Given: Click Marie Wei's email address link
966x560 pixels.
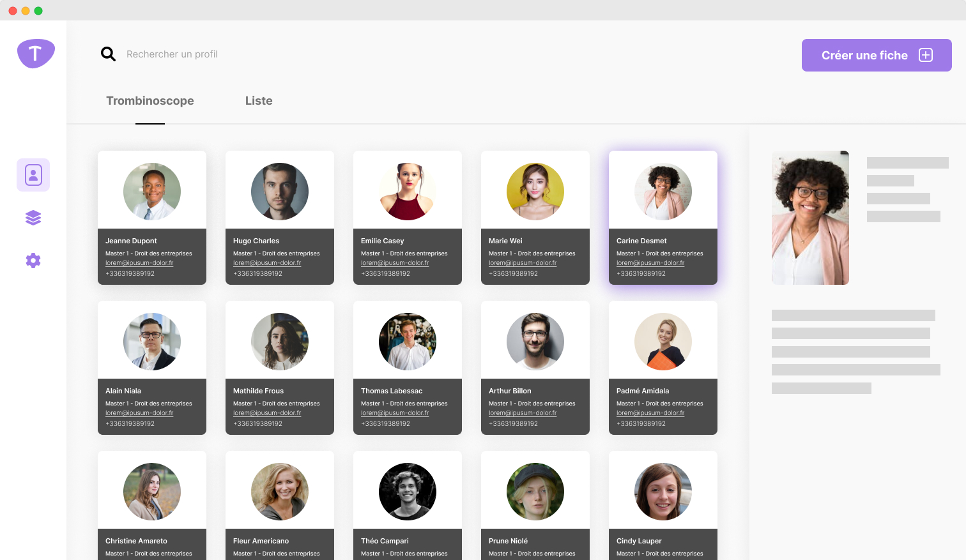Looking at the screenshot, I should (x=523, y=263).
